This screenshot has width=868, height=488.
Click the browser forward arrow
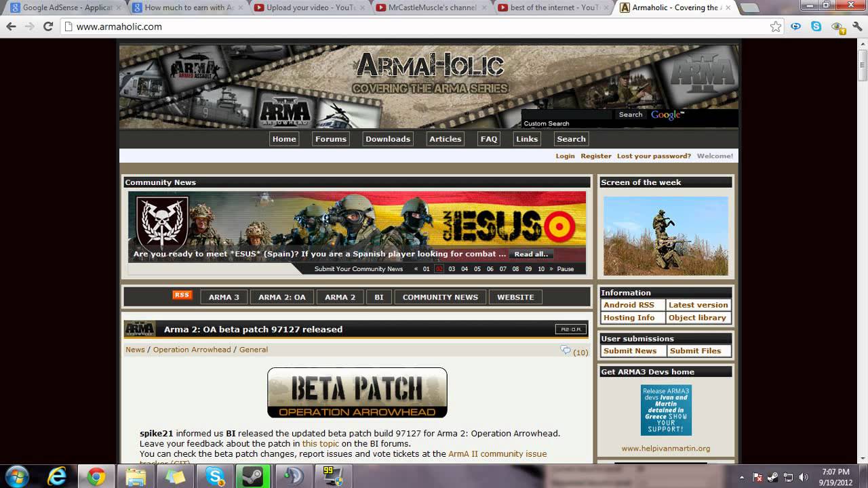tap(29, 26)
